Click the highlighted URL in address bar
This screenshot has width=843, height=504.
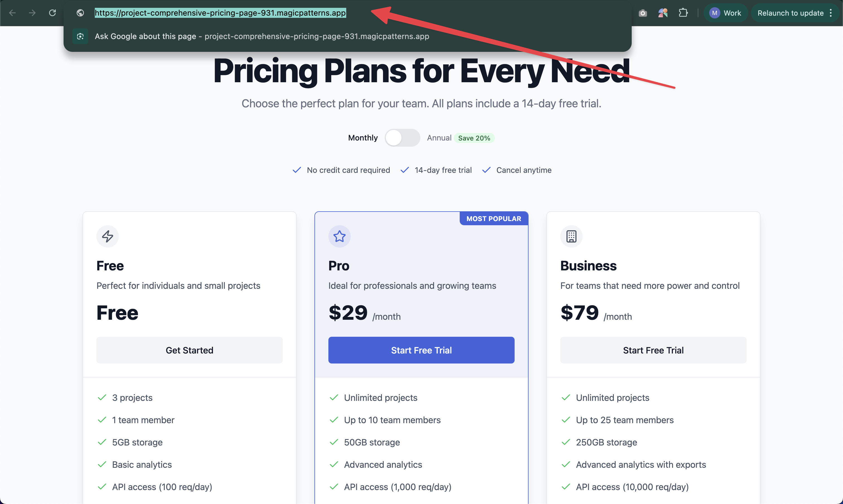click(220, 13)
